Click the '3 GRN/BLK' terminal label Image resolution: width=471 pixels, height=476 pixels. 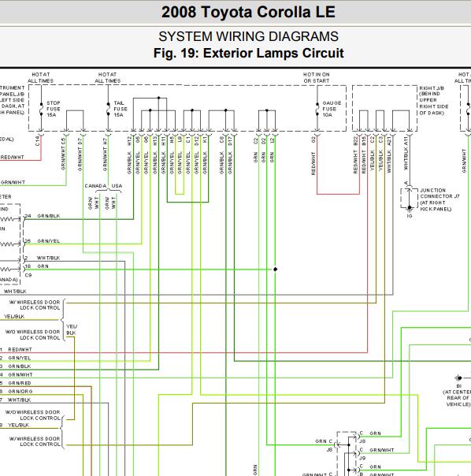pyautogui.click(x=16, y=366)
